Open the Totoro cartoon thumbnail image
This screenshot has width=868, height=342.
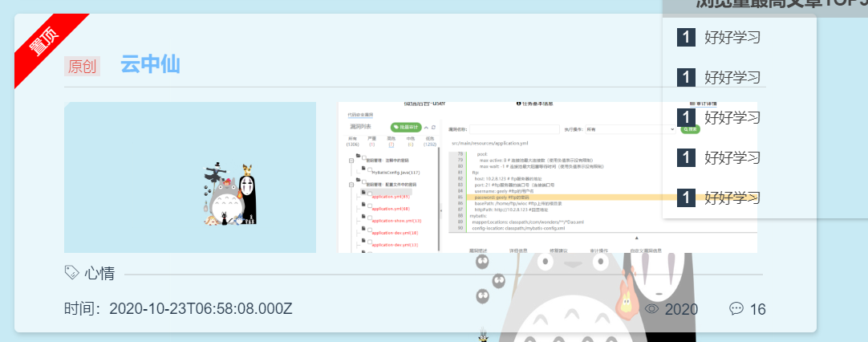pos(190,177)
